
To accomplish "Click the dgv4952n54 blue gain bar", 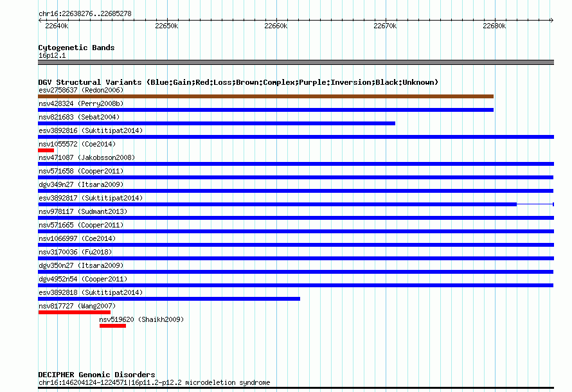I will 296,285.
